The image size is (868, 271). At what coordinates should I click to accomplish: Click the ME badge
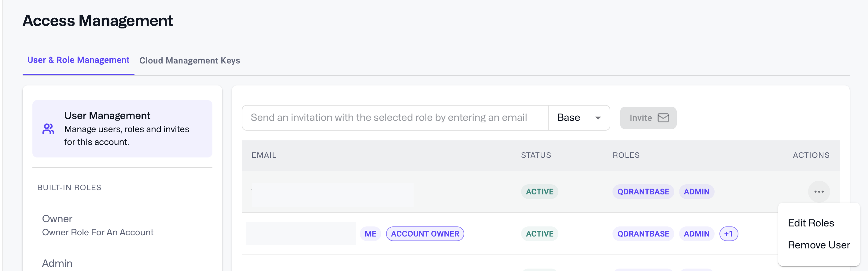point(370,234)
